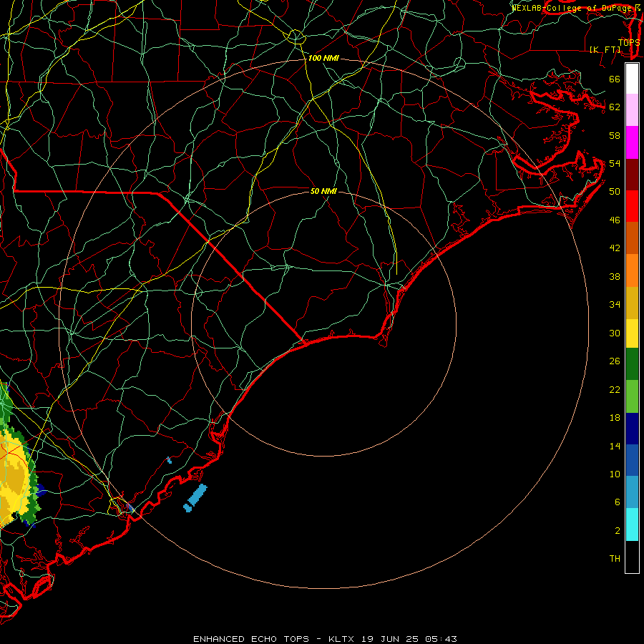Select the dark orange legend swatch

[632, 238]
